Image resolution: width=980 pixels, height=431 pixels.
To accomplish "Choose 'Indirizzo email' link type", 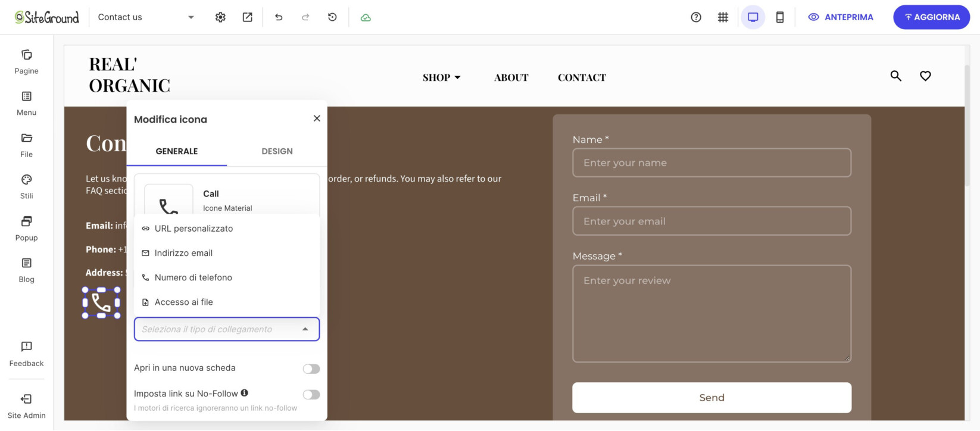I will [x=227, y=253].
